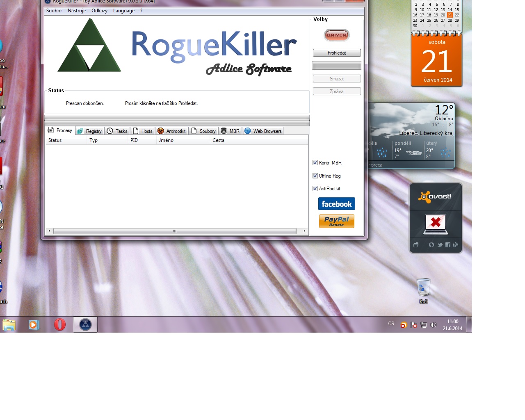Image resolution: width=525 pixels, height=420 pixels.
Task: Switch to the Registry tab
Action: point(89,131)
